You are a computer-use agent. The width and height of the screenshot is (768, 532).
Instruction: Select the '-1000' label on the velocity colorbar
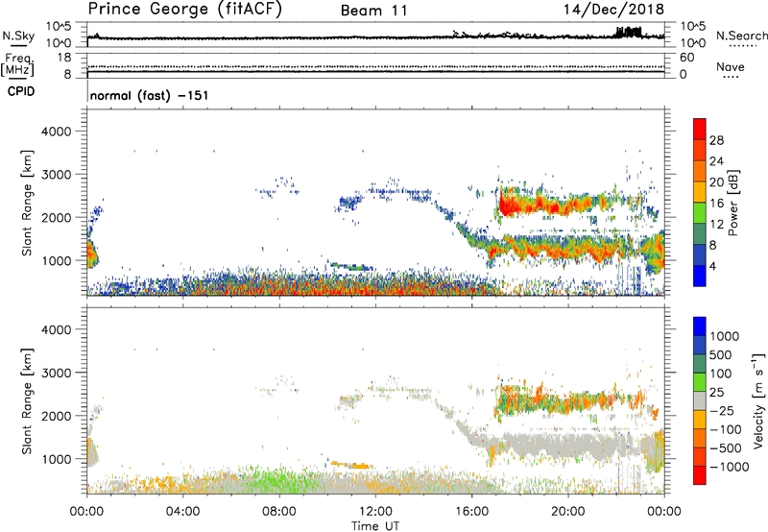pyautogui.click(x=730, y=467)
